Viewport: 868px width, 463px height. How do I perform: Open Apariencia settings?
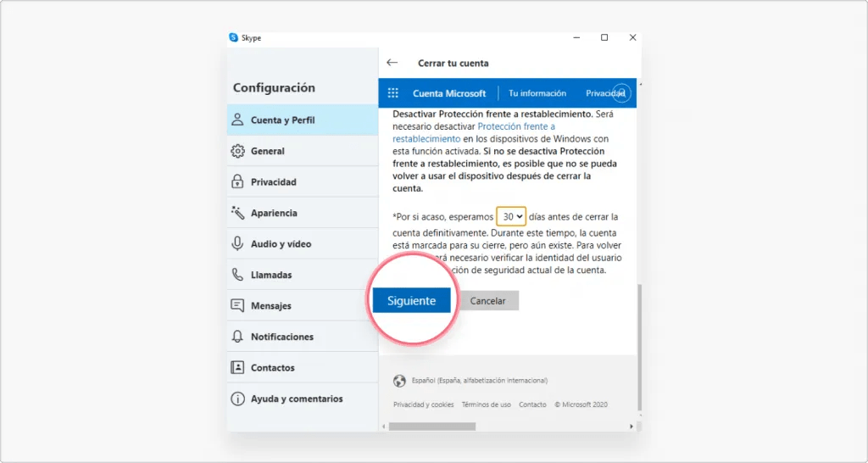(303, 213)
